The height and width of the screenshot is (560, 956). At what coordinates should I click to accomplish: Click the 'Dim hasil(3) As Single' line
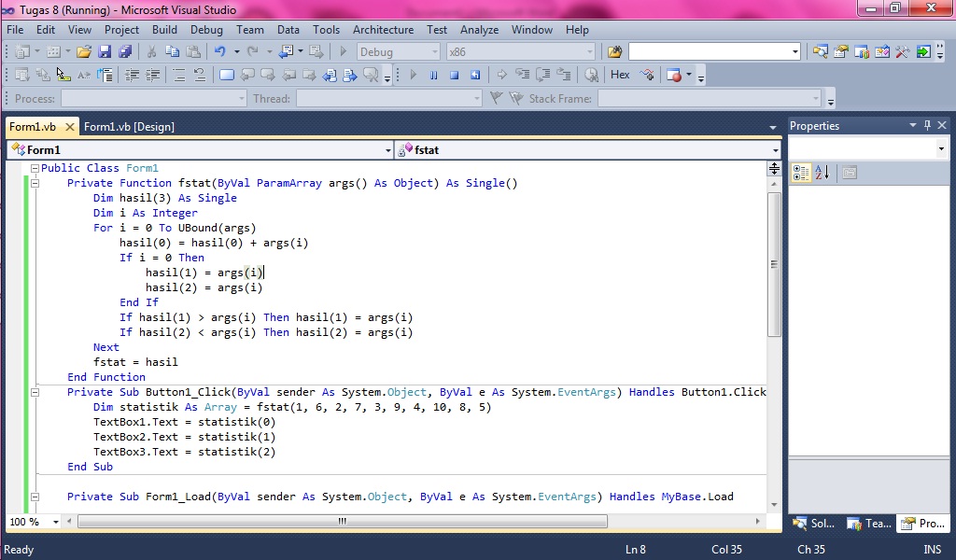(164, 198)
